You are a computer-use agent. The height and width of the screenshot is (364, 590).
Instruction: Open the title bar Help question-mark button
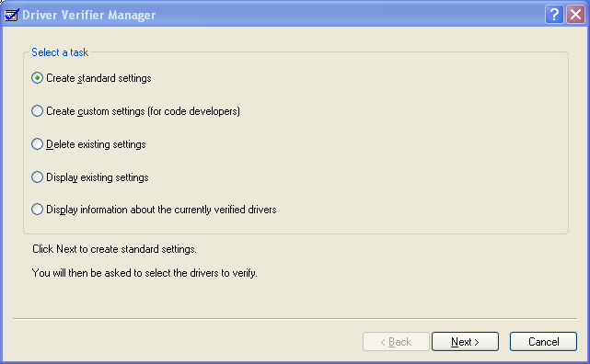554,15
